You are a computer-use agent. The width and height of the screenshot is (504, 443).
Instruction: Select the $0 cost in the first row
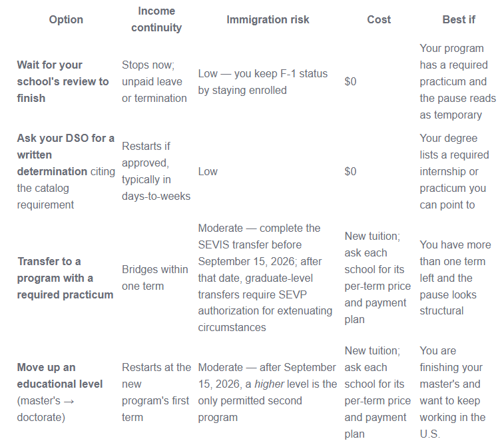coord(350,82)
